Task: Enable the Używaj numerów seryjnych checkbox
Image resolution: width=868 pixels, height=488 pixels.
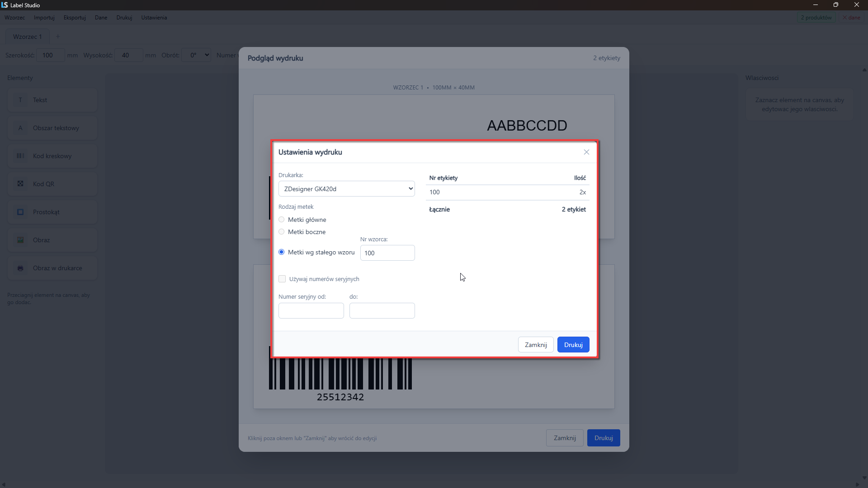Action: pyautogui.click(x=282, y=279)
